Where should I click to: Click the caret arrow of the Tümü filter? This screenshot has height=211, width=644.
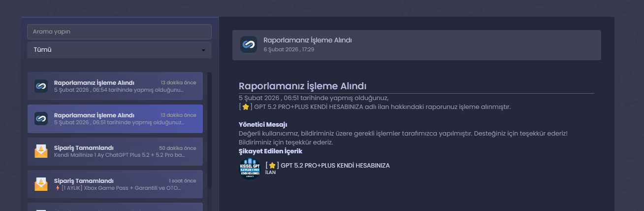(x=204, y=50)
